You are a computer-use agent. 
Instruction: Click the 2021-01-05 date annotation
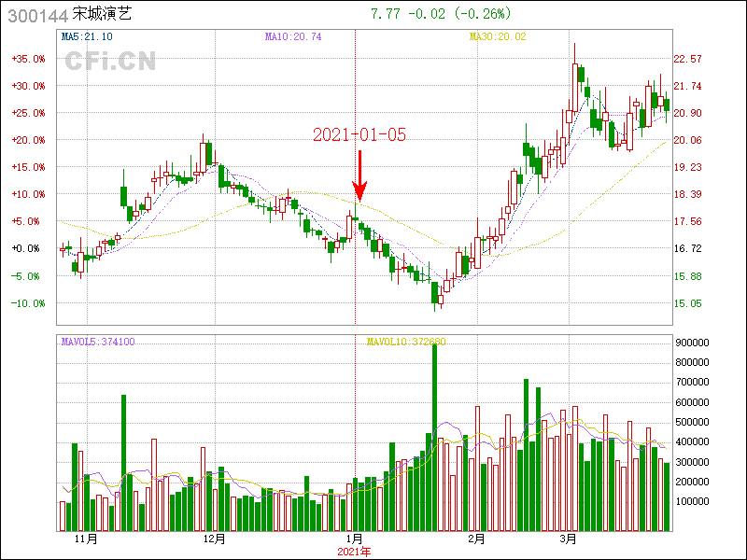click(359, 135)
